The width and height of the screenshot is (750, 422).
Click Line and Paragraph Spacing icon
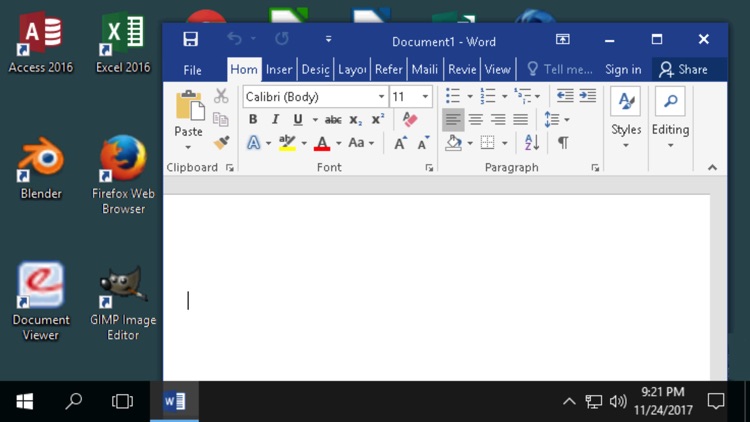pos(551,119)
